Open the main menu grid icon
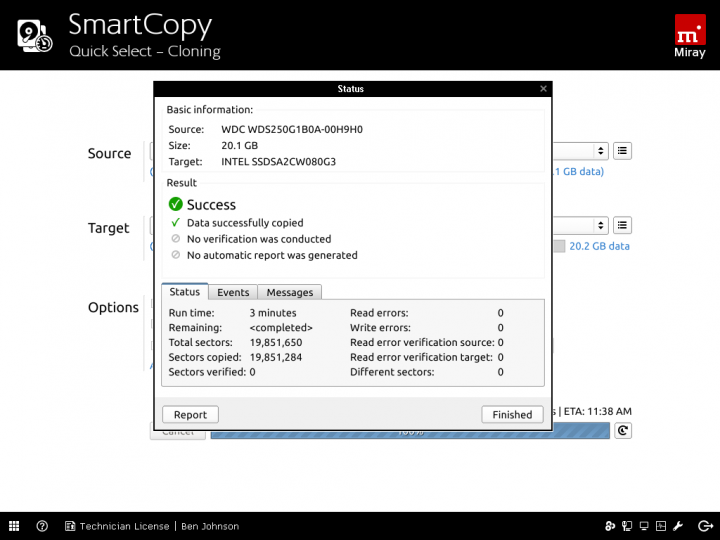This screenshot has width=720, height=540. (x=14, y=526)
